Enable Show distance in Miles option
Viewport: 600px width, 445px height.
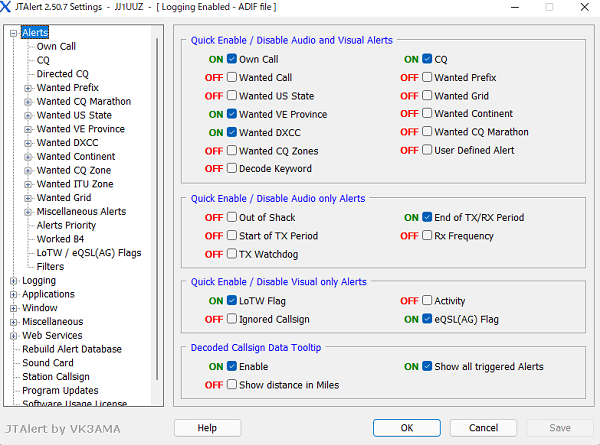[232, 385]
